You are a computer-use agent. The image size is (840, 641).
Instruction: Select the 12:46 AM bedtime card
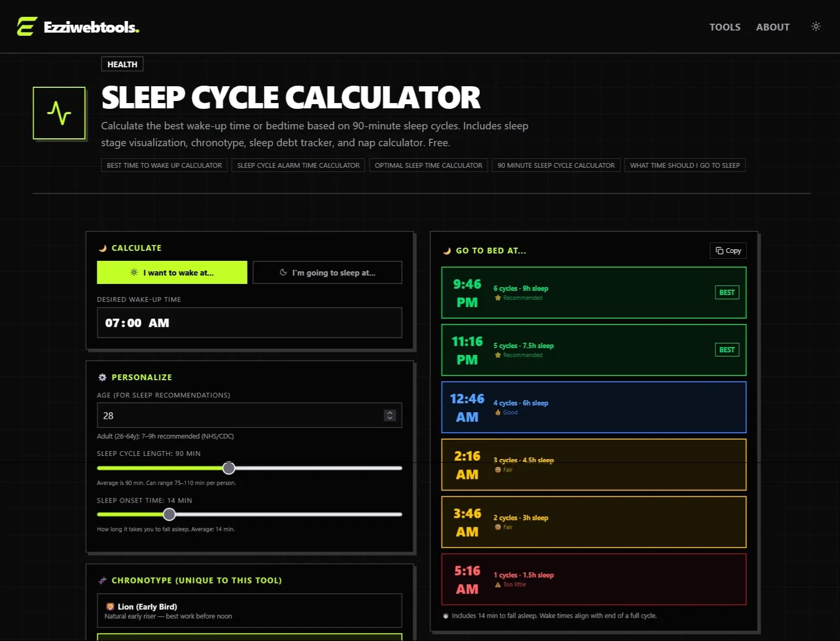[x=594, y=408]
